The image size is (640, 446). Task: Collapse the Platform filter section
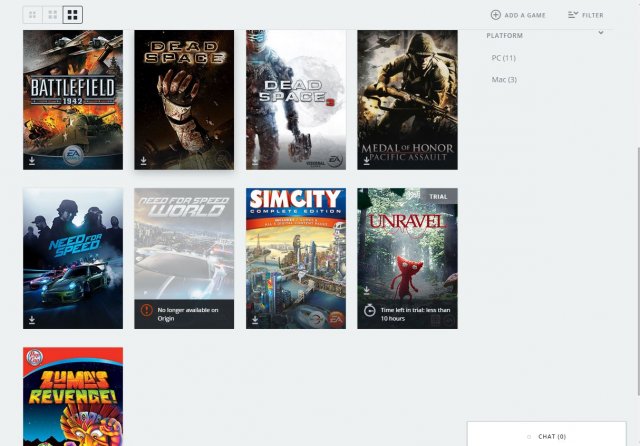600,34
